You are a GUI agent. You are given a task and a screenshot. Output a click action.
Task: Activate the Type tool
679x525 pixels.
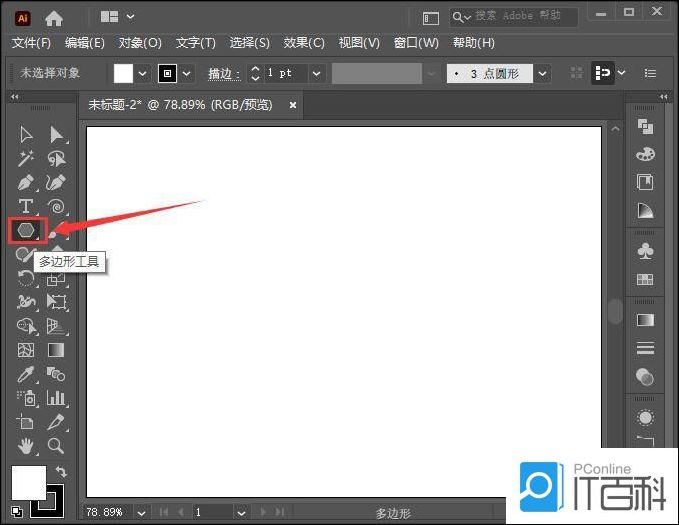tap(26, 206)
